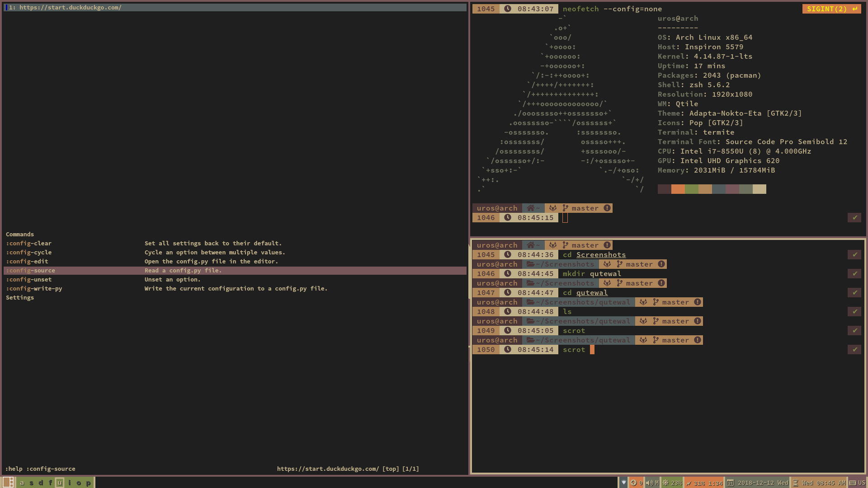The width and height of the screenshot is (868, 488).
Task: Switch to workspace 's'
Action: pos(31,483)
